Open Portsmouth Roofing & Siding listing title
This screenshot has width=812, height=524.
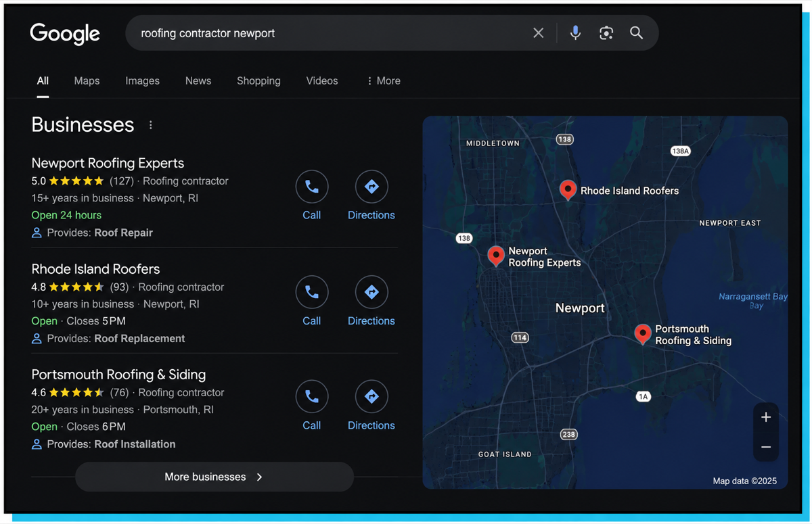(x=118, y=375)
